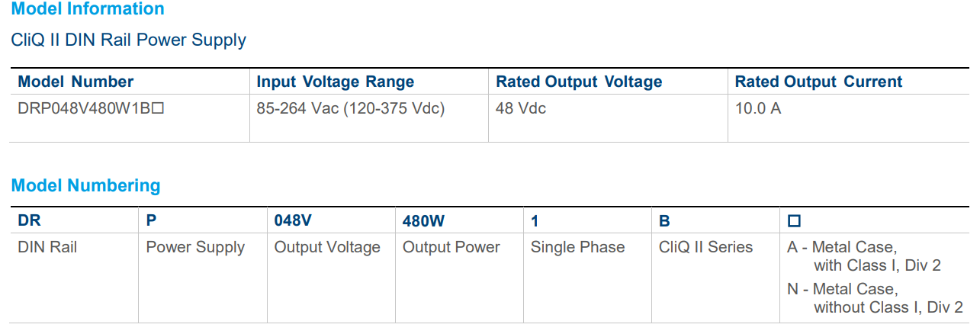This screenshot has width=980, height=334.
Task: Click the 048V code header cell
Action: click(293, 221)
